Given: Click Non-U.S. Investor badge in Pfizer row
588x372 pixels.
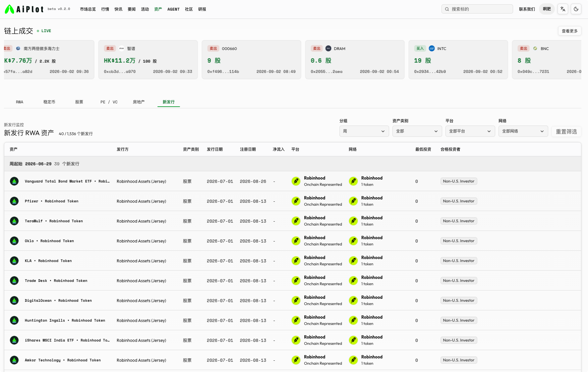Looking at the screenshot, I should coord(459,201).
